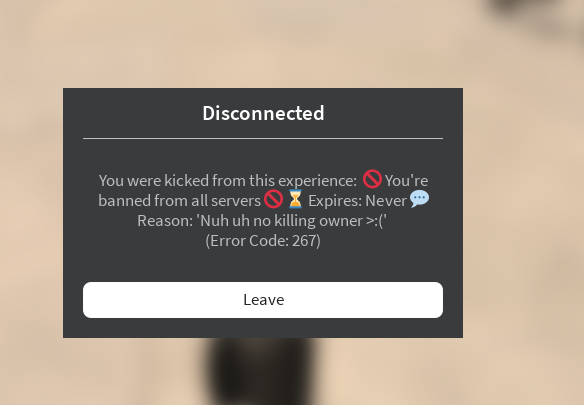Click the hourglass emoji before Expires
This screenshot has width=584, height=405.
pyautogui.click(x=295, y=199)
